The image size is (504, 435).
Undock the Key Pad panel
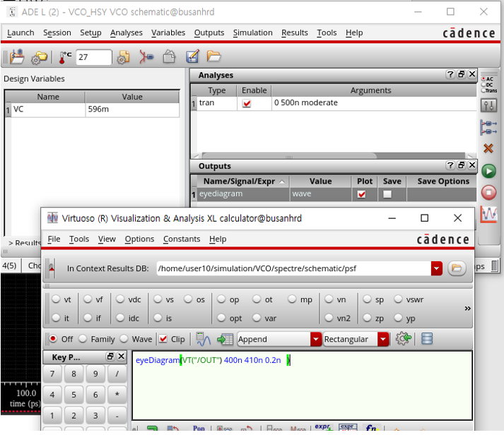[x=110, y=357]
